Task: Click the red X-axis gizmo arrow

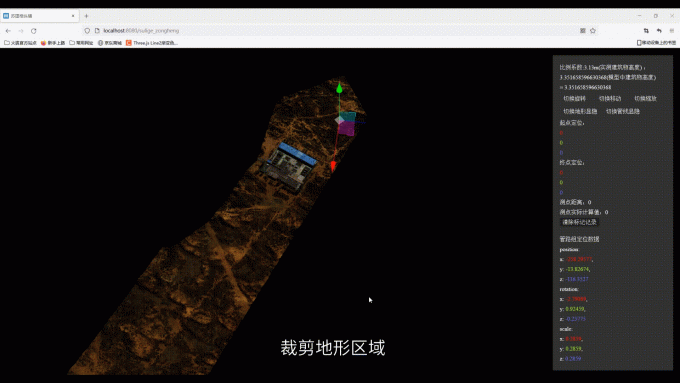Action: (x=333, y=166)
